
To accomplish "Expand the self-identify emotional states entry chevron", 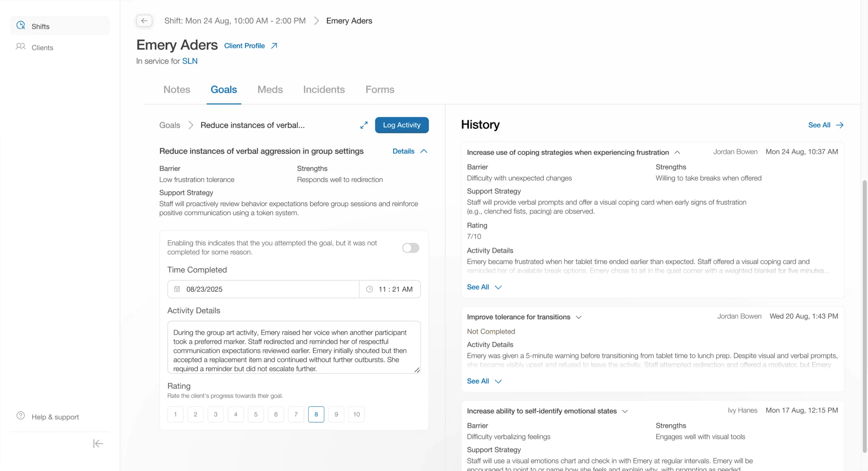I will tap(625, 412).
